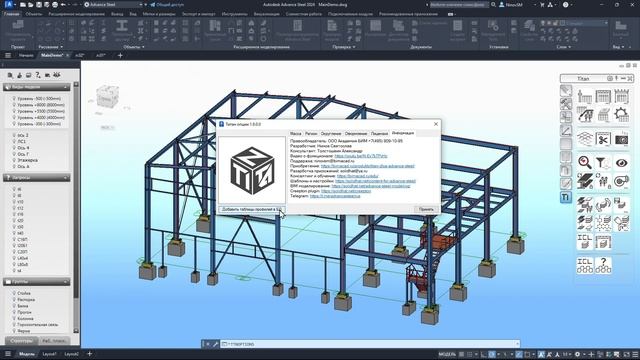Image resolution: width=640 pixels, height=360 pixels.
Task: Click the title bar search field
Action: [459, 4]
